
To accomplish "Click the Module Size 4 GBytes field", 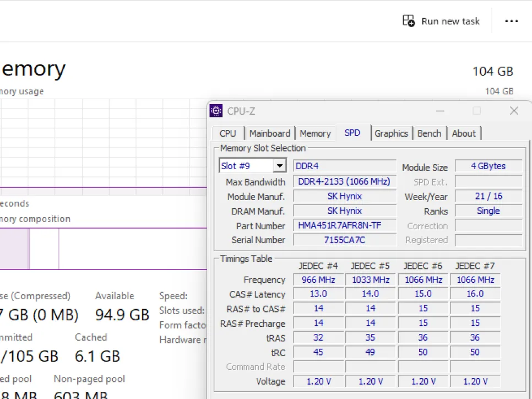I will pyautogui.click(x=488, y=166).
